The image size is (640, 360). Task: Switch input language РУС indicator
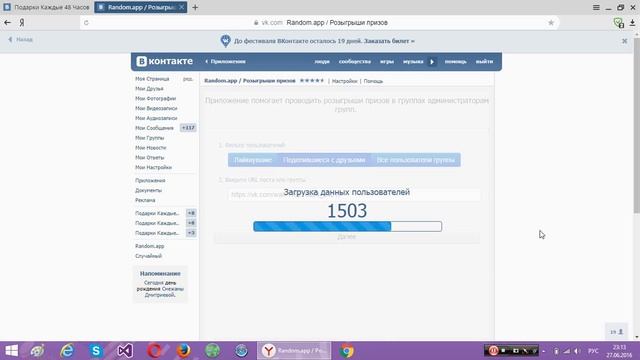(x=593, y=351)
